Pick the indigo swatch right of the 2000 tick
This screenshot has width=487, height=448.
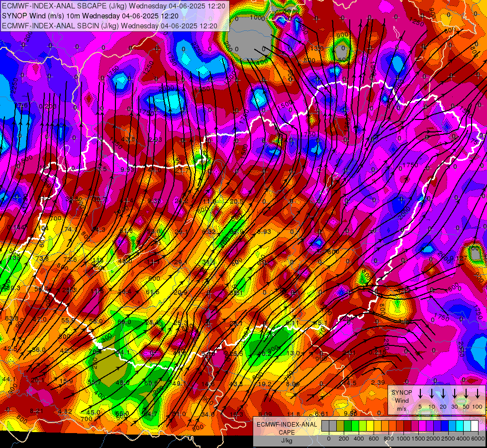pyautogui.click(x=437, y=426)
